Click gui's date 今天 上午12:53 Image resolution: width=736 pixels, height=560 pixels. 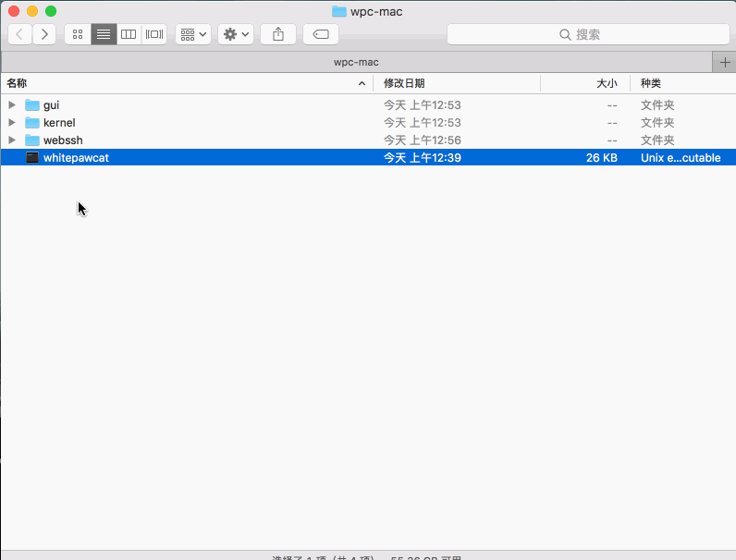click(422, 105)
